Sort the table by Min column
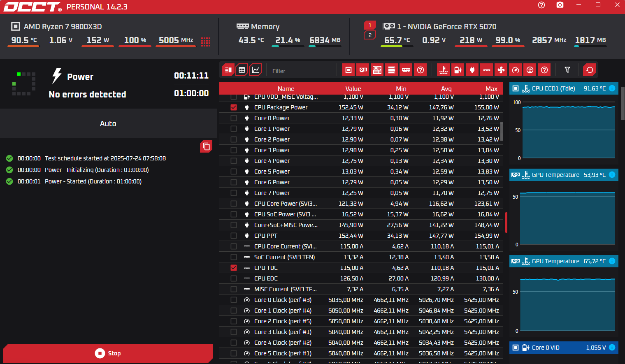Image resolution: width=625 pixels, height=364 pixels. tap(401, 88)
